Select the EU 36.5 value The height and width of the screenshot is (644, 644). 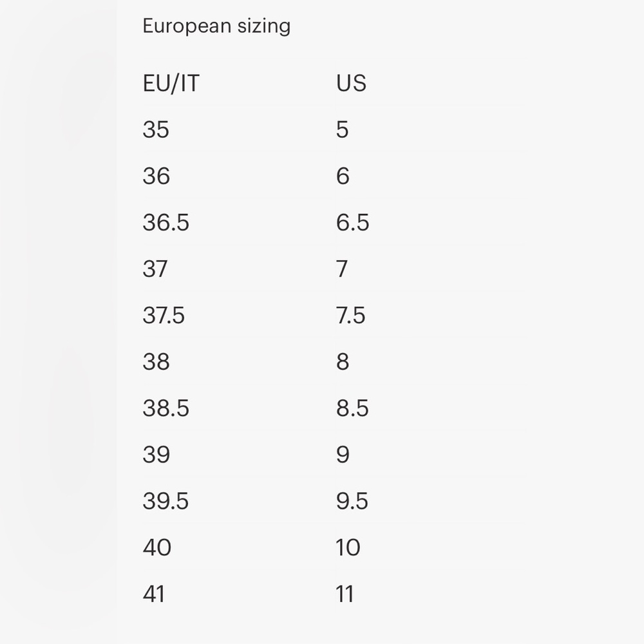tap(166, 222)
